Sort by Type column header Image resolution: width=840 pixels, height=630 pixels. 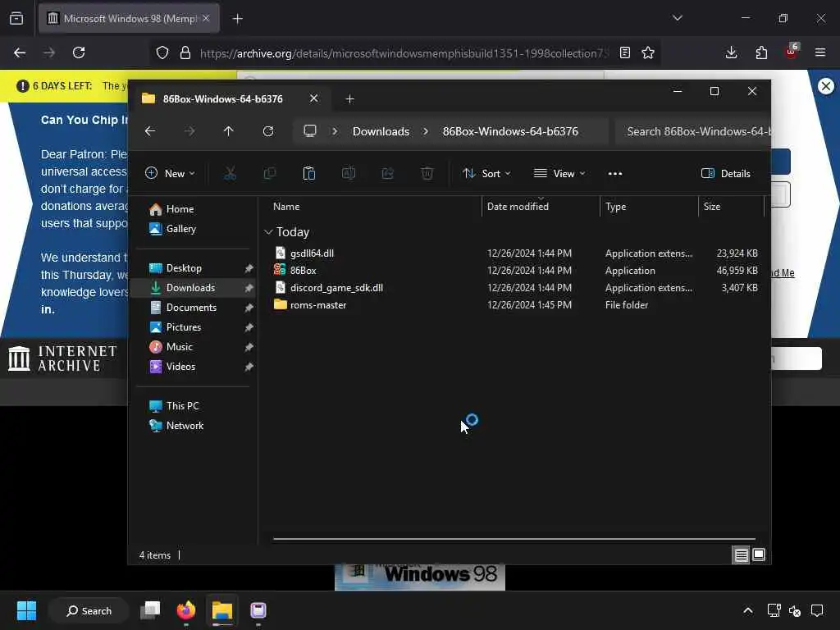tap(616, 207)
